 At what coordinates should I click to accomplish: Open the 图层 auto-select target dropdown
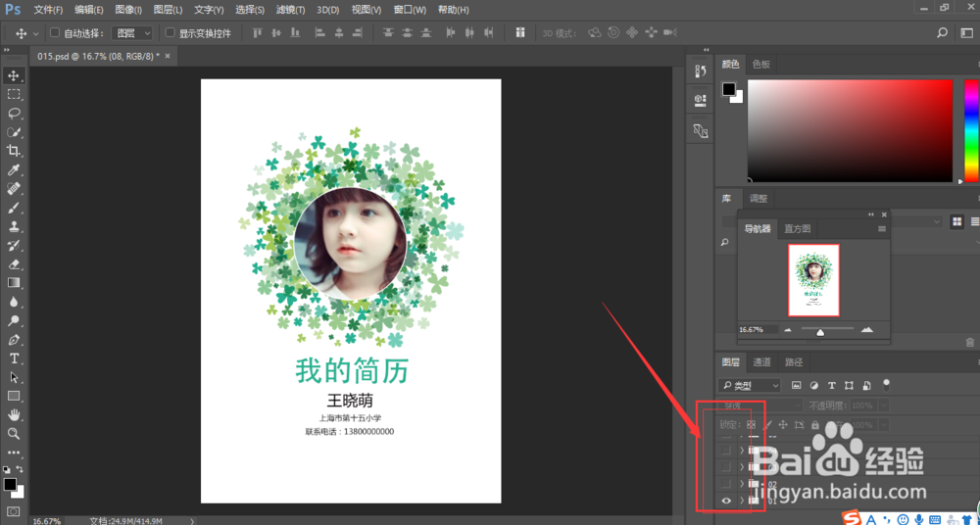click(x=132, y=33)
